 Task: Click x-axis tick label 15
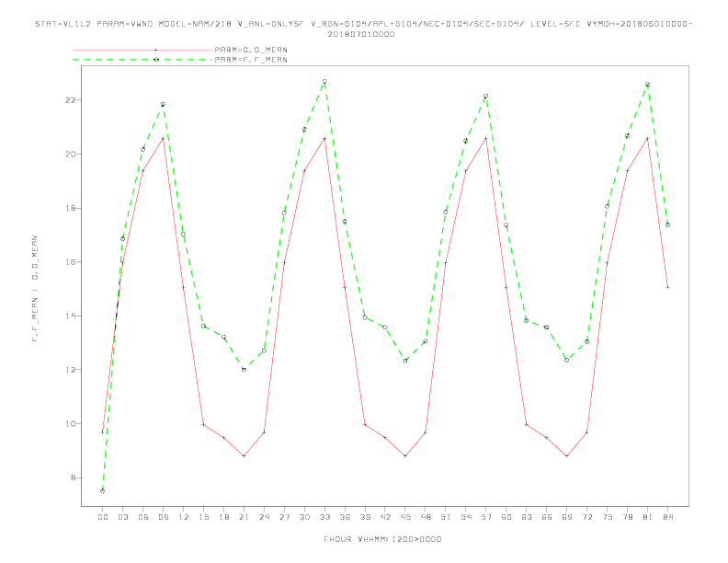click(203, 517)
